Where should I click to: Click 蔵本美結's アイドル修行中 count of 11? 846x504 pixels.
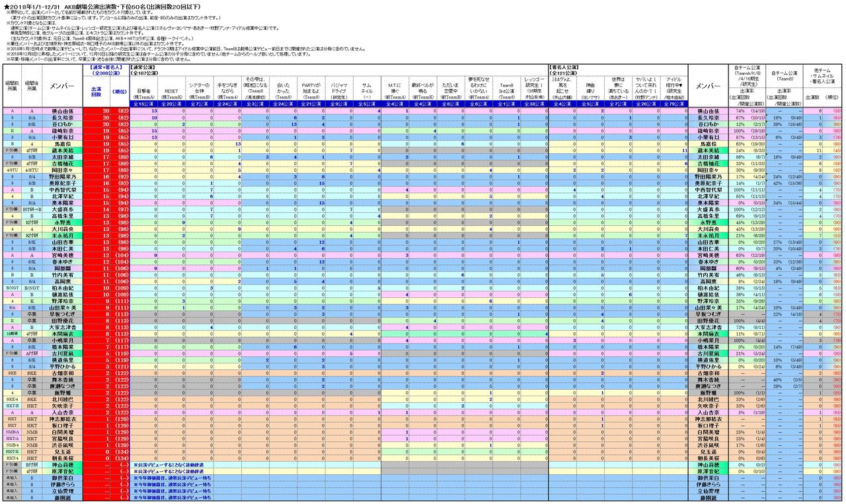pos(674,150)
